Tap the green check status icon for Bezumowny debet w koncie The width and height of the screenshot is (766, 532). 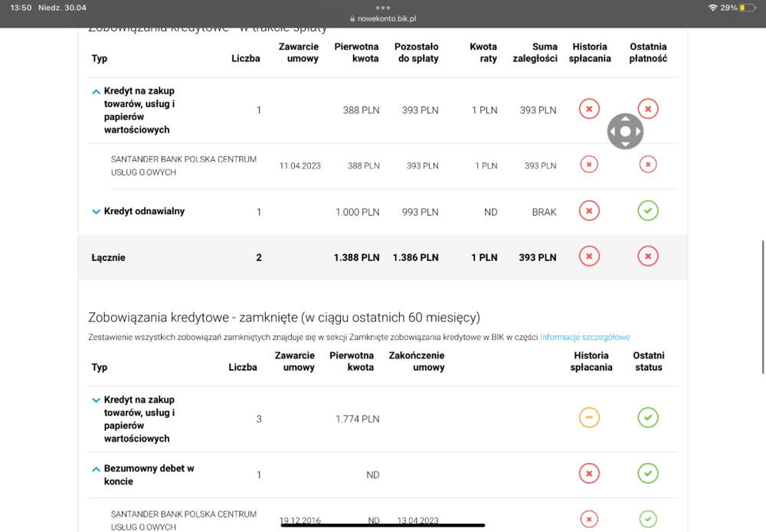(648, 473)
